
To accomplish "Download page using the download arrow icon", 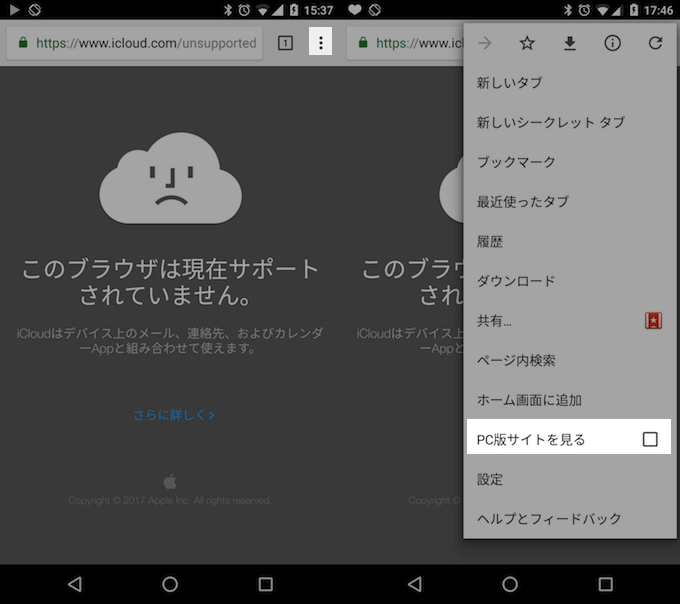I will (570, 43).
